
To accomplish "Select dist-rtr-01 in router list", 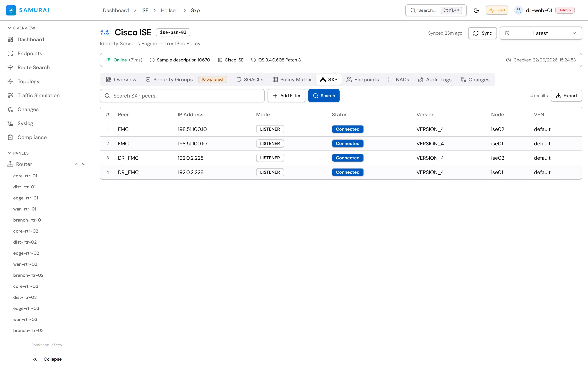I will 25,187.
